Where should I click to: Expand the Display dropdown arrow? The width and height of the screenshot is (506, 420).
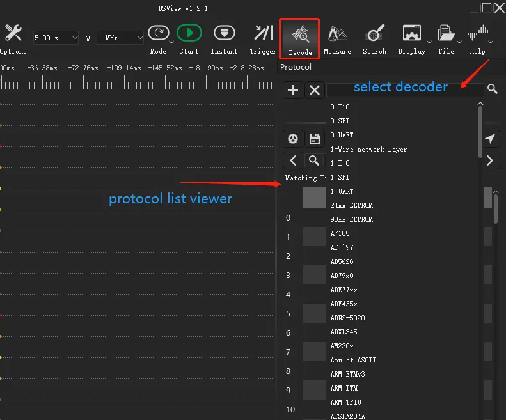click(x=429, y=42)
